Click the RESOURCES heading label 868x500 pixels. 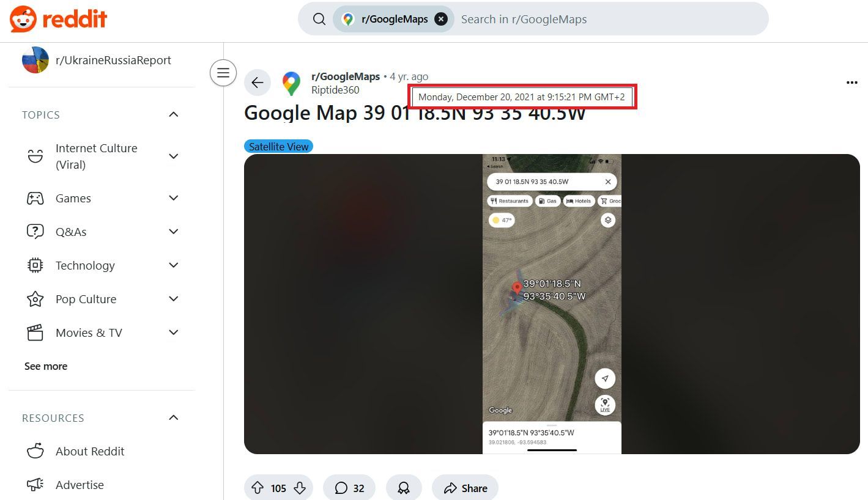(x=53, y=418)
